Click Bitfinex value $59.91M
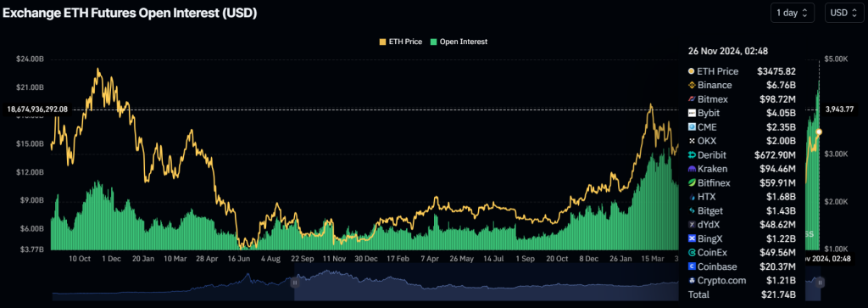The image size is (868, 308). pyautogui.click(x=776, y=182)
